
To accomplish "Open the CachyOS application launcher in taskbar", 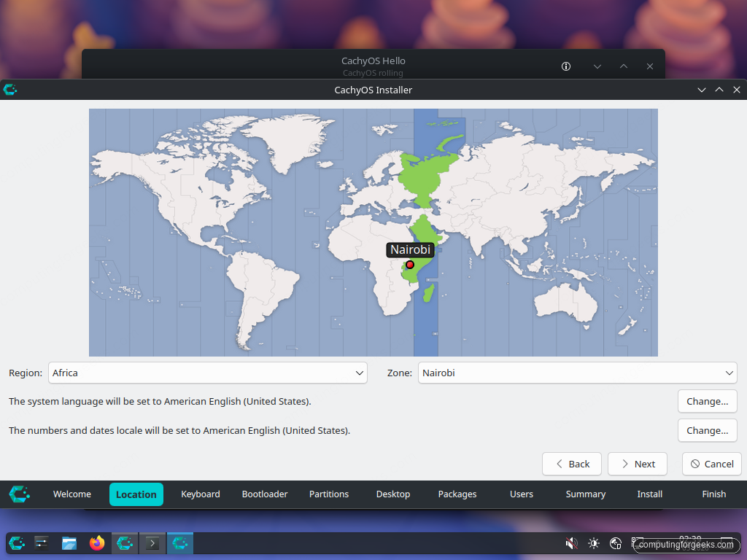I will point(17,543).
